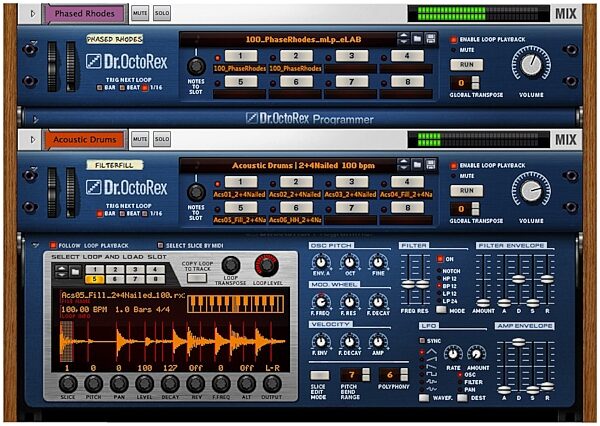Change Polyphony value stepper
Image resolution: width=600 pixels, height=426 pixels.
[404, 375]
